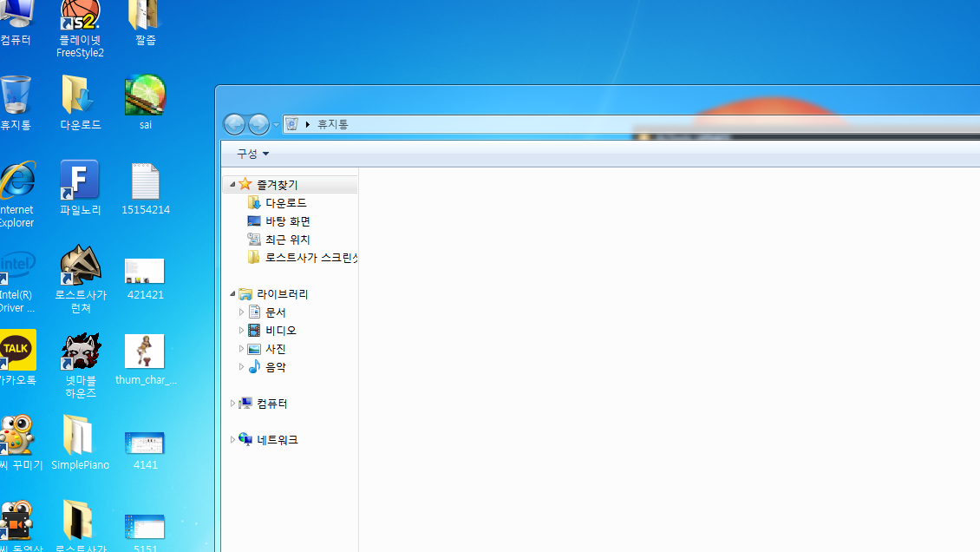Expand the 네트워크 node
This screenshot has height=552, width=980.
[232, 439]
